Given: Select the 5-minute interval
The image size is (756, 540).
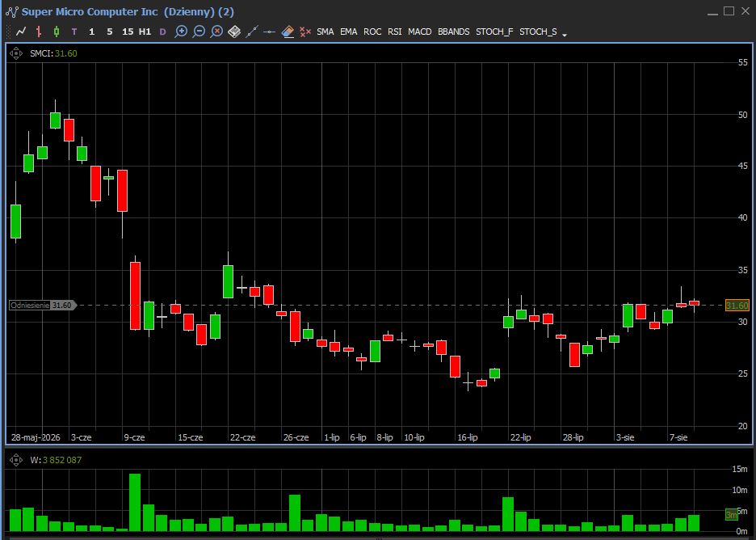Looking at the screenshot, I should coord(110,32).
